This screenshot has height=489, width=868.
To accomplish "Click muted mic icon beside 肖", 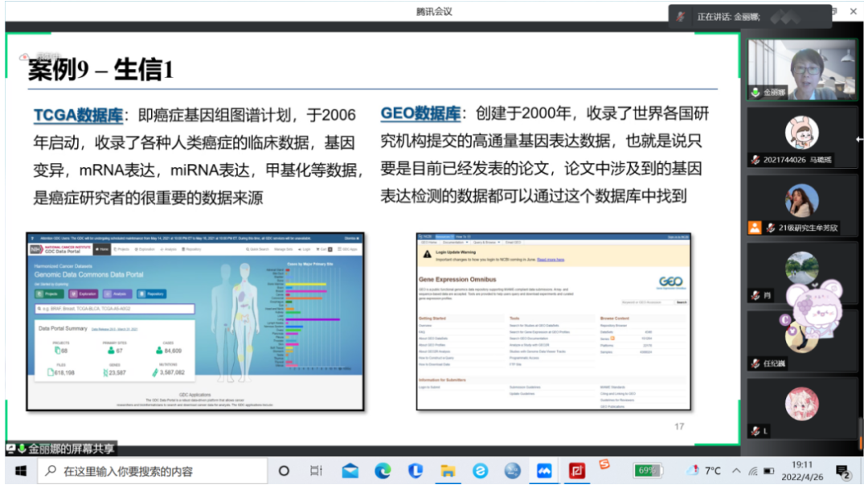I will coord(755,295).
